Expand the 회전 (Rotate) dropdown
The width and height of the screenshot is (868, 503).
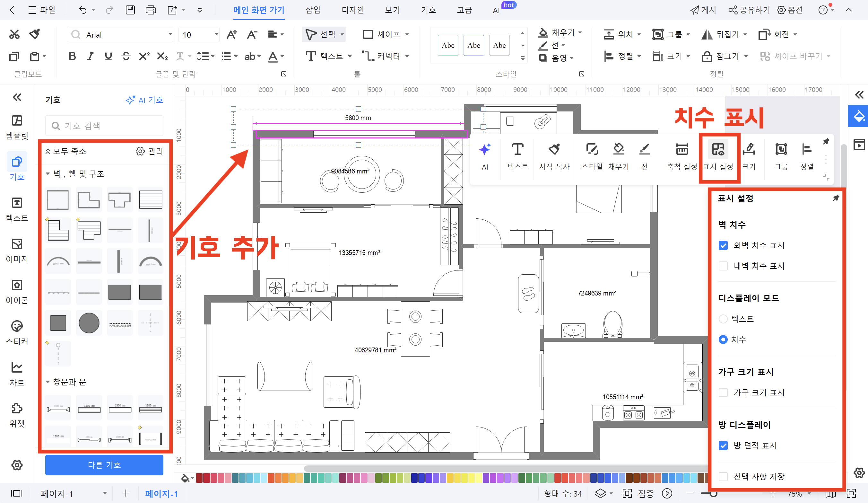click(796, 34)
